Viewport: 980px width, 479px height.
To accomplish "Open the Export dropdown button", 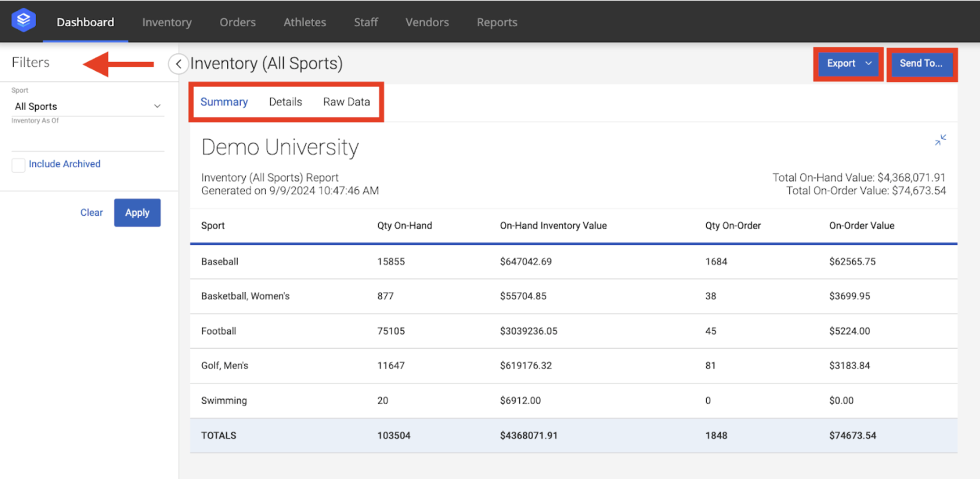I will [x=848, y=63].
